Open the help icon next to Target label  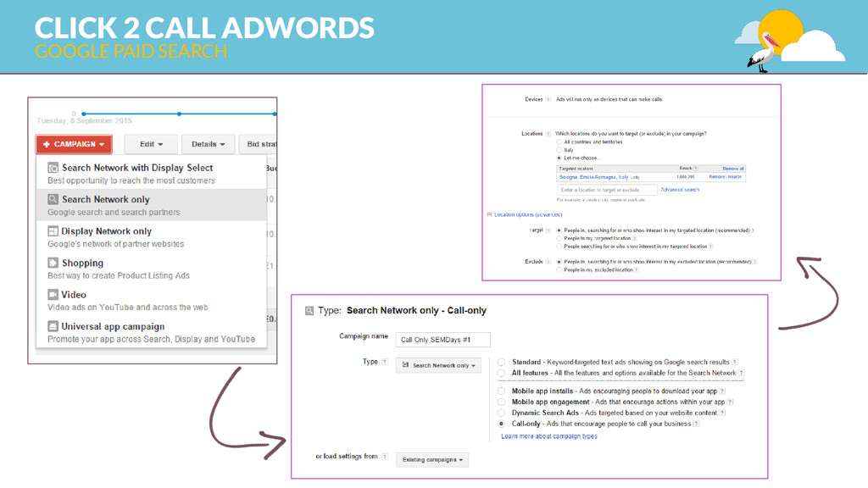pyautogui.click(x=548, y=230)
